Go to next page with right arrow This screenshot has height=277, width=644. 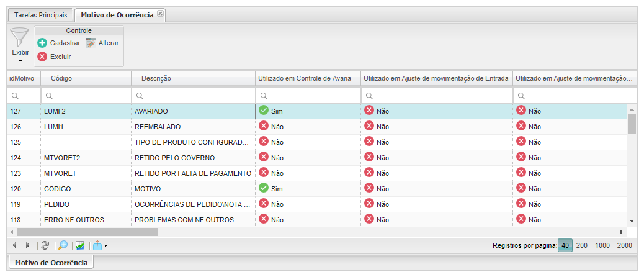27,245
